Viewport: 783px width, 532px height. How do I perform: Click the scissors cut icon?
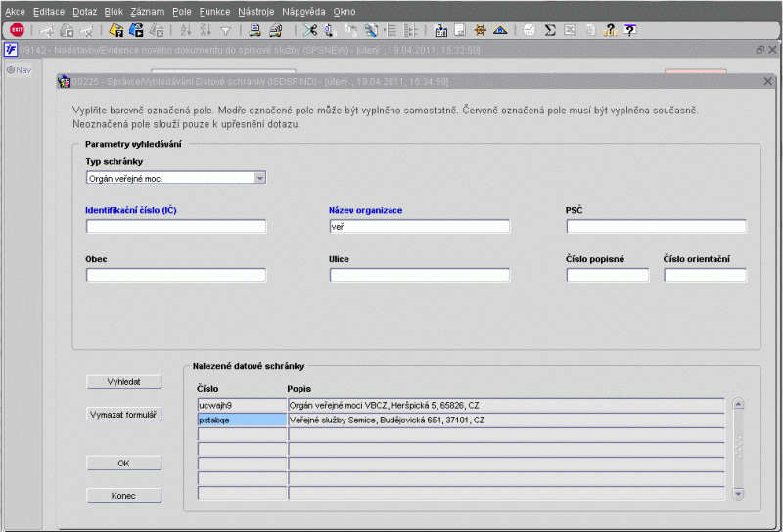[x=309, y=30]
